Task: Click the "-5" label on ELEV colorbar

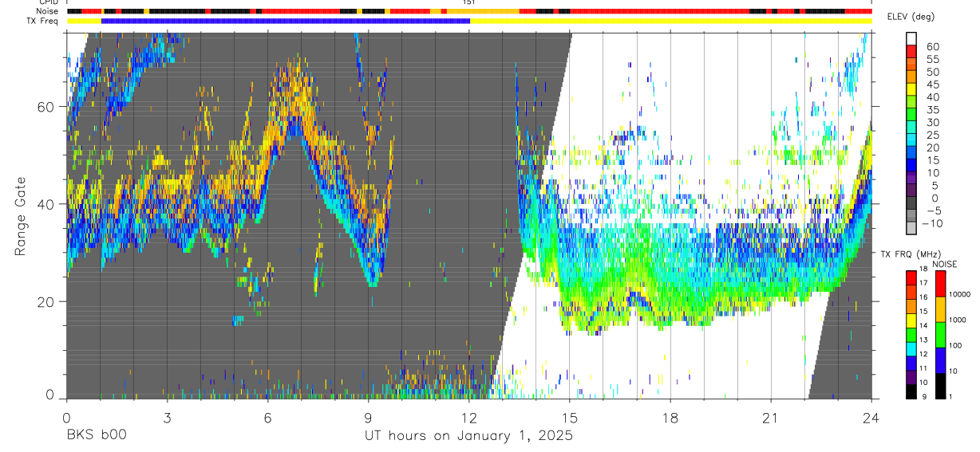Action: [x=933, y=210]
